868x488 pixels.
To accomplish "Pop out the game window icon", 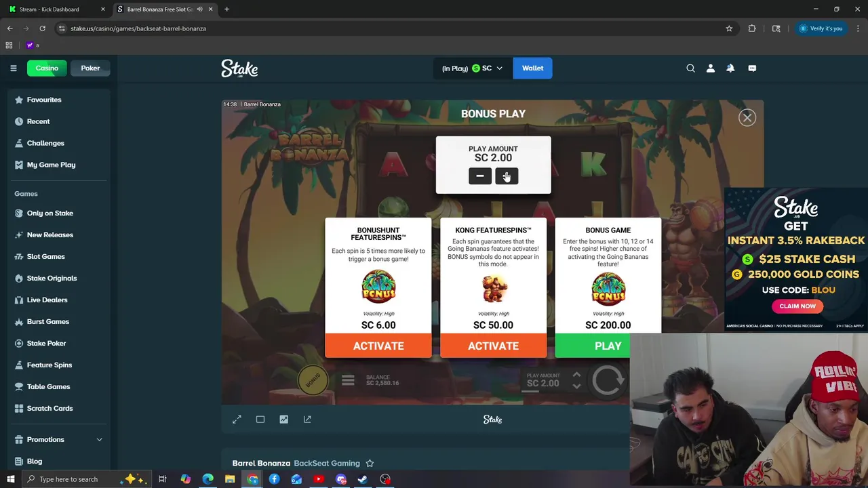I will click(x=307, y=420).
